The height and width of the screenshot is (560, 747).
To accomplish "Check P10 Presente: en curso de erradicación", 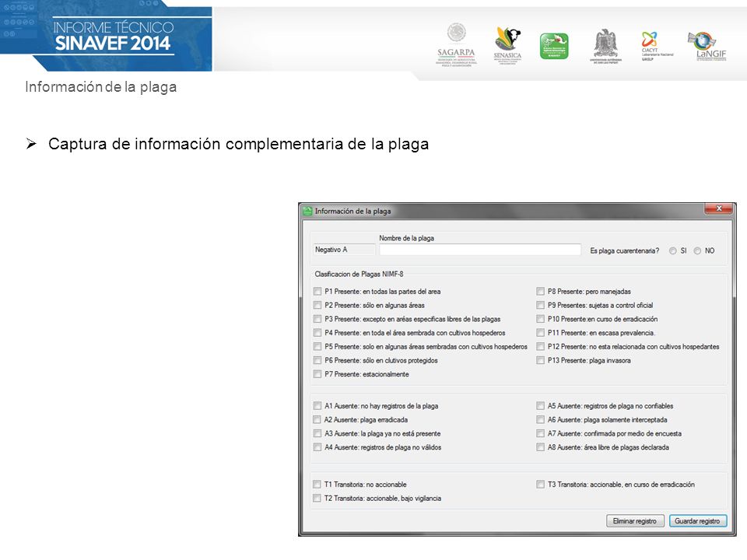I will click(x=540, y=319).
